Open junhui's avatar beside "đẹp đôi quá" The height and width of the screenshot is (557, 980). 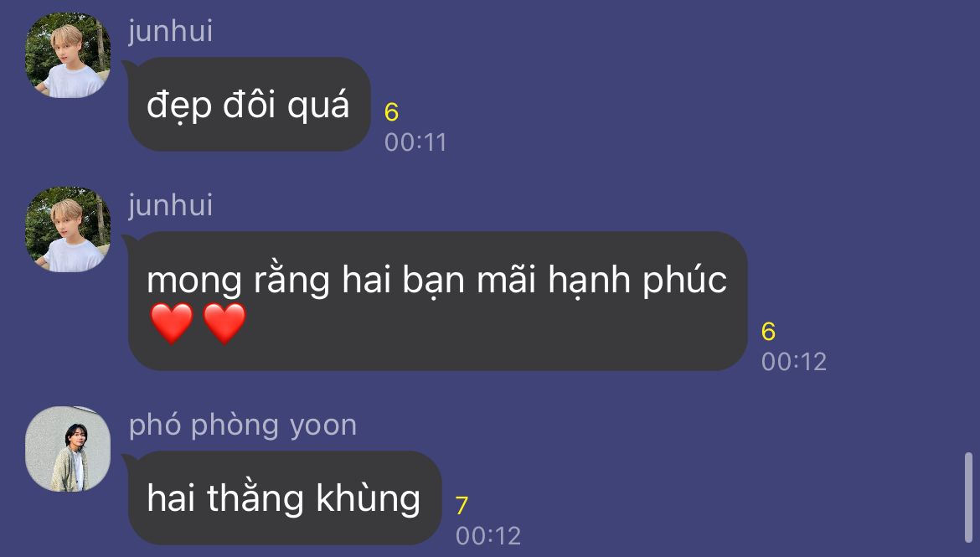click(68, 55)
